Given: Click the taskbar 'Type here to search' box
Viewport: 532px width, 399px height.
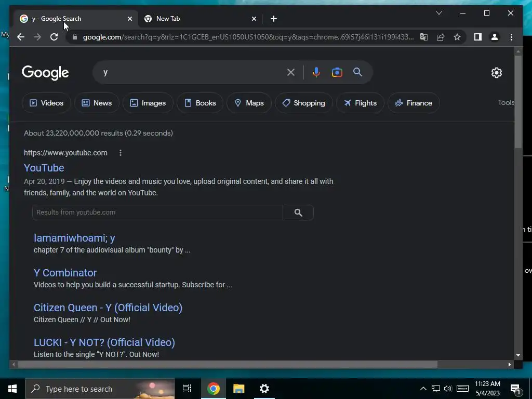Looking at the screenshot, I should pyautogui.click(x=100, y=389).
